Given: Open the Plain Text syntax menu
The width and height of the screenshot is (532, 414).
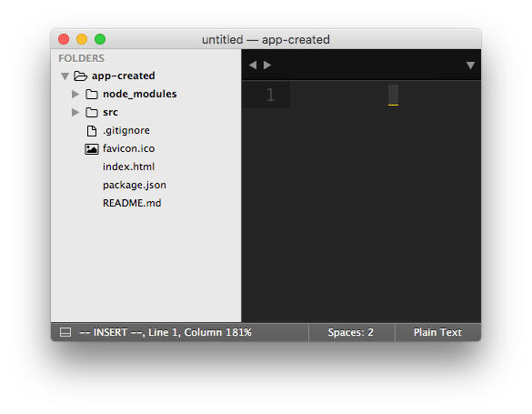Looking at the screenshot, I should point(437,332).
